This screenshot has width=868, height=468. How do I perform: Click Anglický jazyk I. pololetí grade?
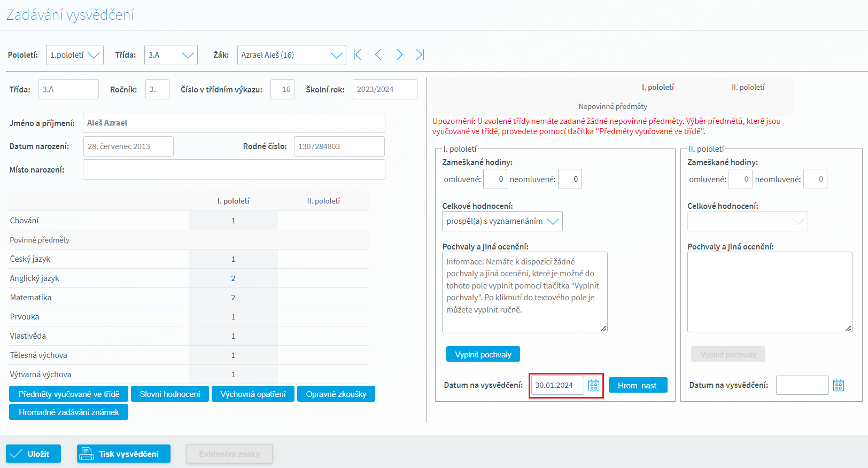click(233, 278)
